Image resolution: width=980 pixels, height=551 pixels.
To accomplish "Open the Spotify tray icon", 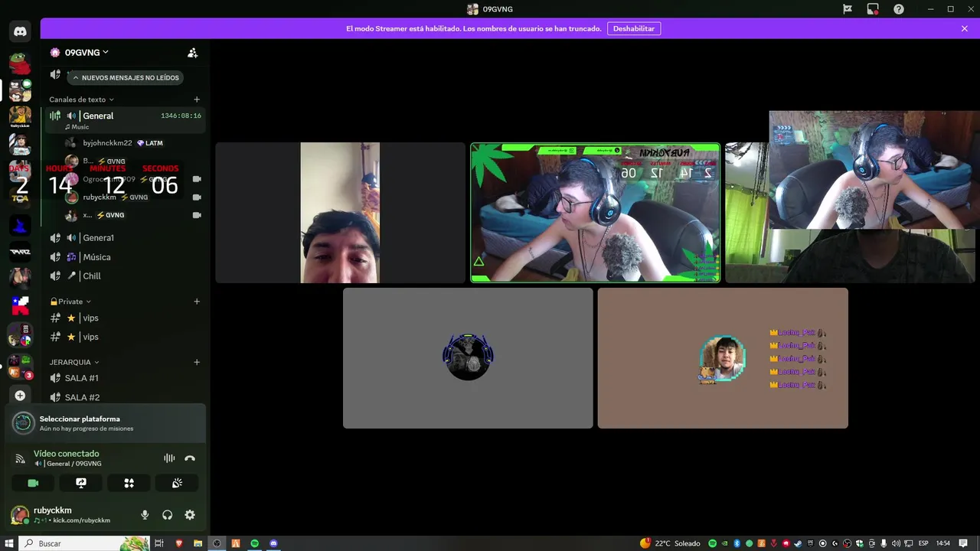I will click(x=712, y=543).
